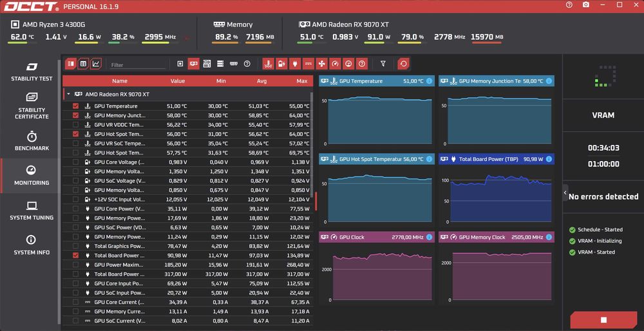Select the GPU device filter icon
Image resolution: width=644 pixels, height=331 pixels.
[x=193, y=64]
